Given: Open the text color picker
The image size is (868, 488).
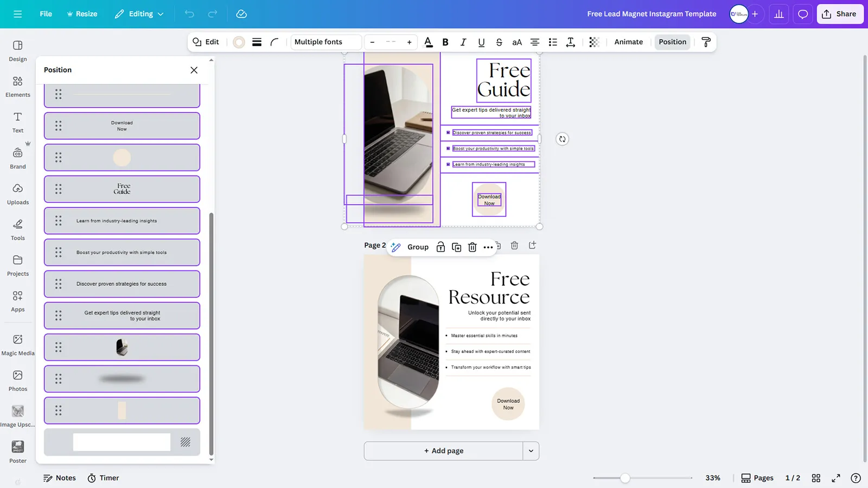Looking at the screenshot, I should pos(428,42).
